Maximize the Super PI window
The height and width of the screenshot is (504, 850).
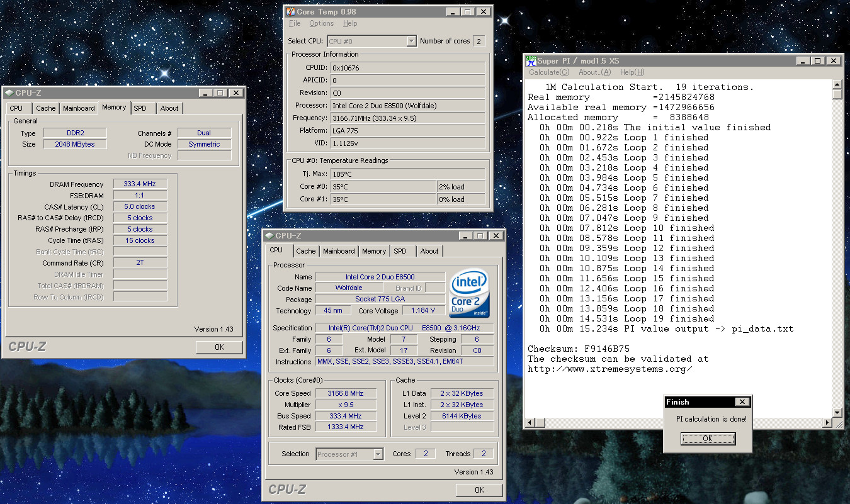tap(818, 61)
